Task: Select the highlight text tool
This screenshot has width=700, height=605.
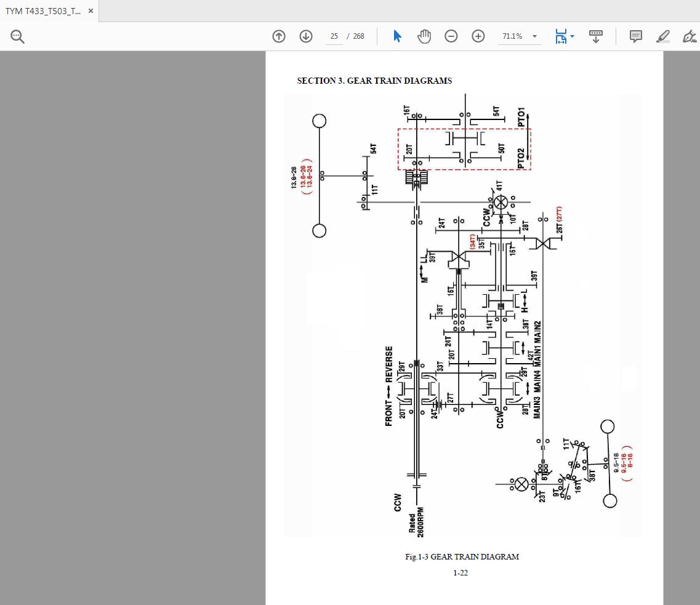Action: click(663, 36)
